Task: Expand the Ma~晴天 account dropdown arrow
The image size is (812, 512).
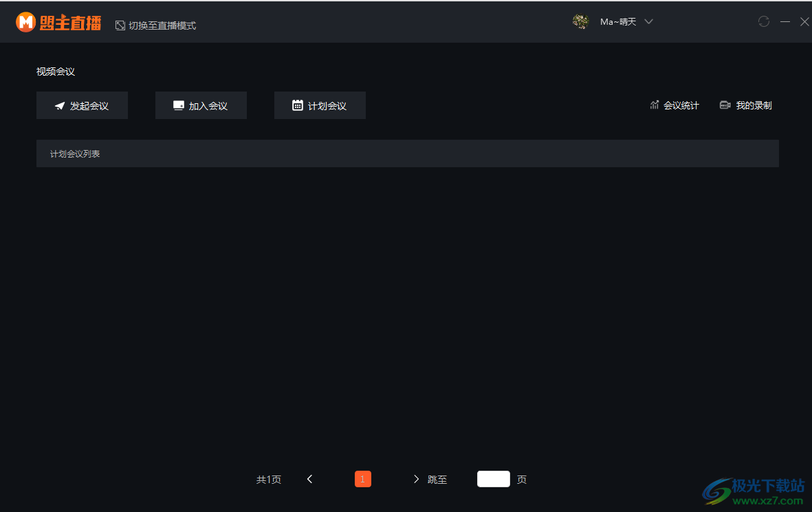Action: pos(648,22)
